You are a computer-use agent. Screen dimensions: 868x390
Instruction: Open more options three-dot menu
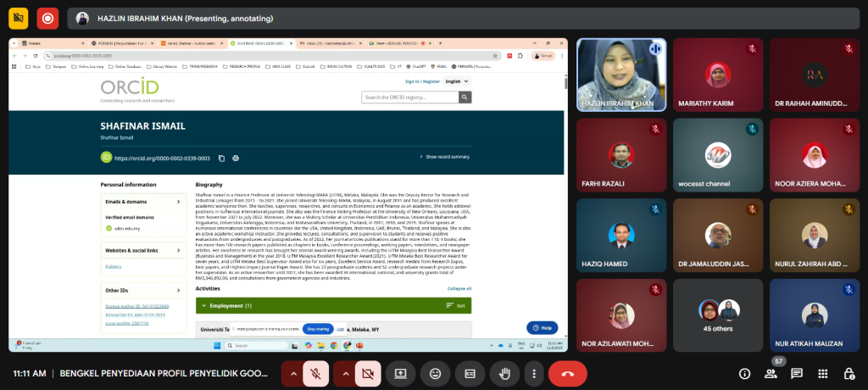coord(532,373)
